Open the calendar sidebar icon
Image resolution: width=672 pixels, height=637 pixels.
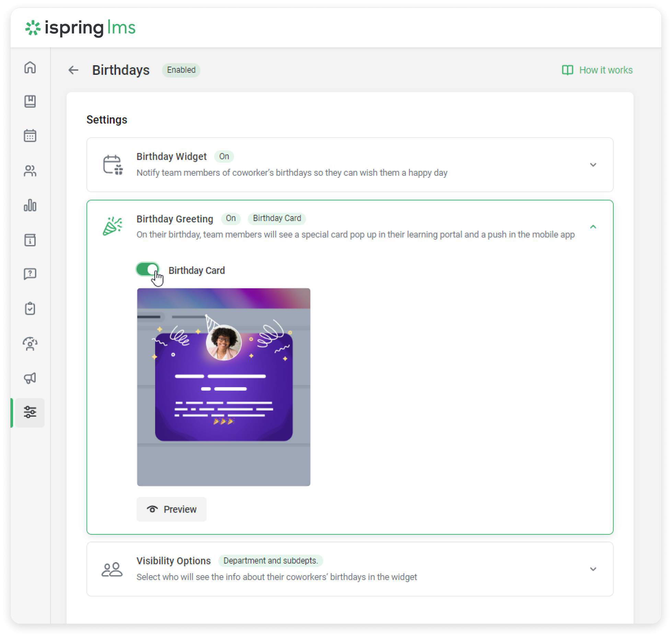[30, 136]
